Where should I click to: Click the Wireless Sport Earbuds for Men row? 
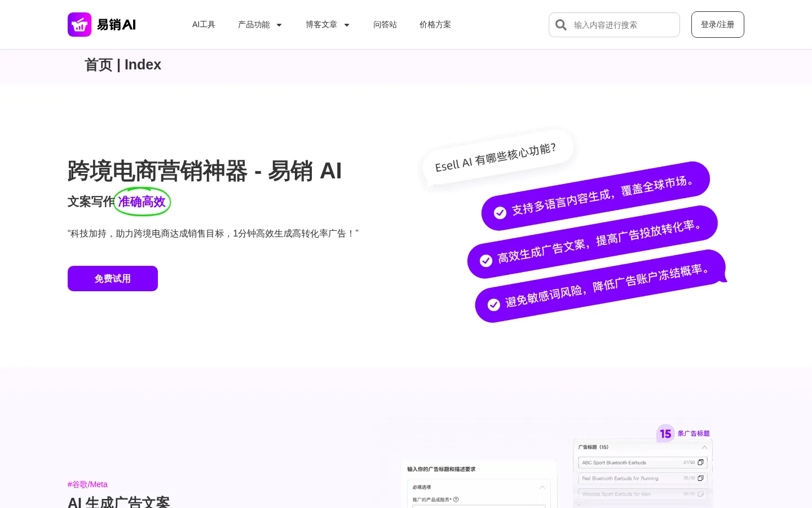[x=642, y=494]
